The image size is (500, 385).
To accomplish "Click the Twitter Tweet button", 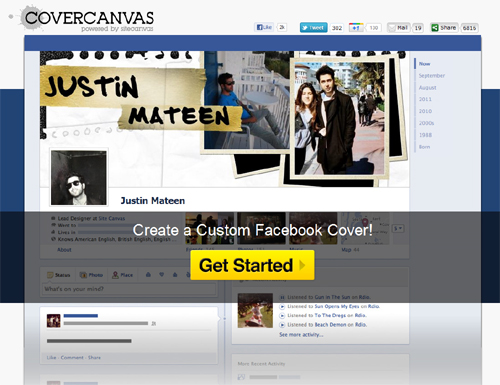I will [x=313, y=28].
